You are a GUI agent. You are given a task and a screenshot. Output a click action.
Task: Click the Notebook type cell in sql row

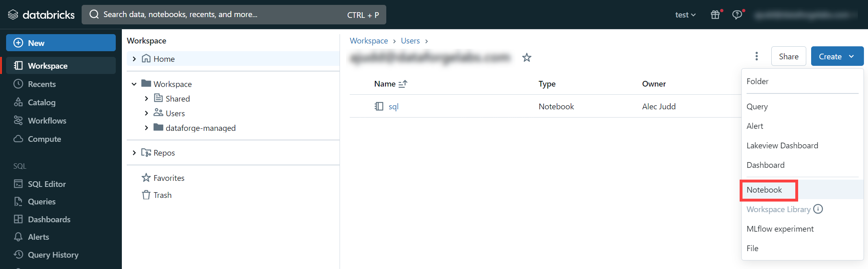click(556, 106)
